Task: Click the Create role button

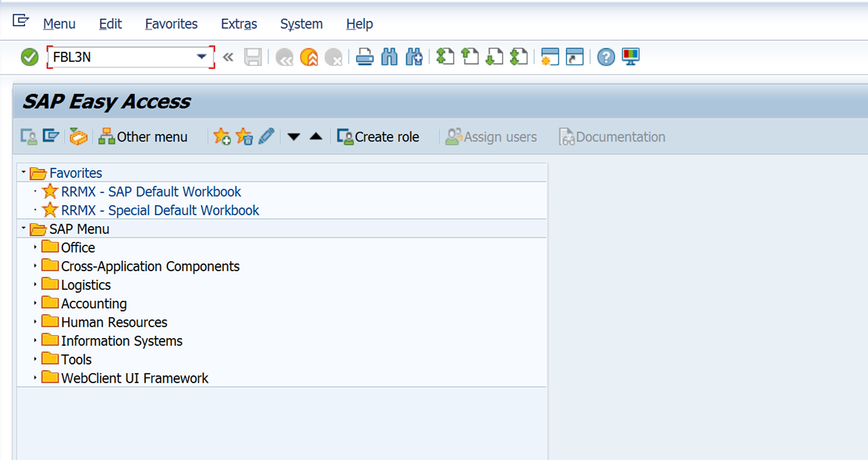Action: pyautogui.click(x=378, y=136)
